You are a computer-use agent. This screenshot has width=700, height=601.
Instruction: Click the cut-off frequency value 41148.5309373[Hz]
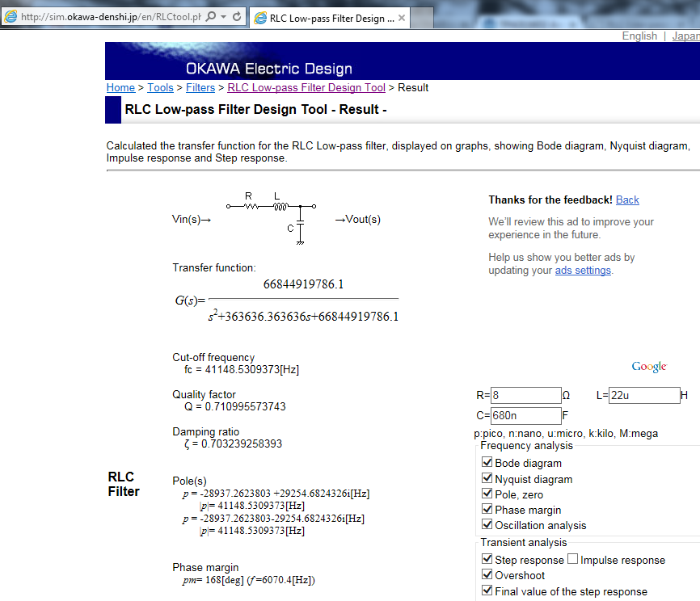(x=251, y=369)
